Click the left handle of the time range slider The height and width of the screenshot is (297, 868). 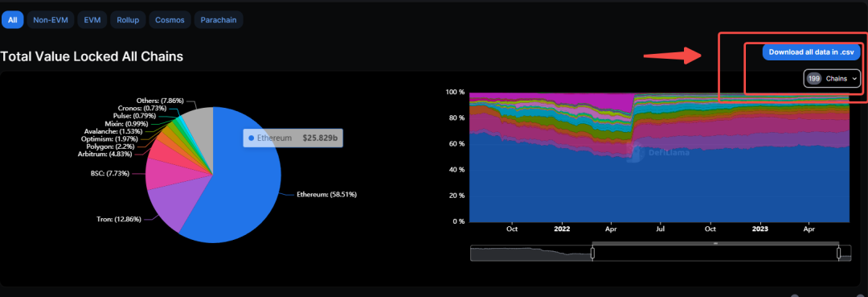592,254
